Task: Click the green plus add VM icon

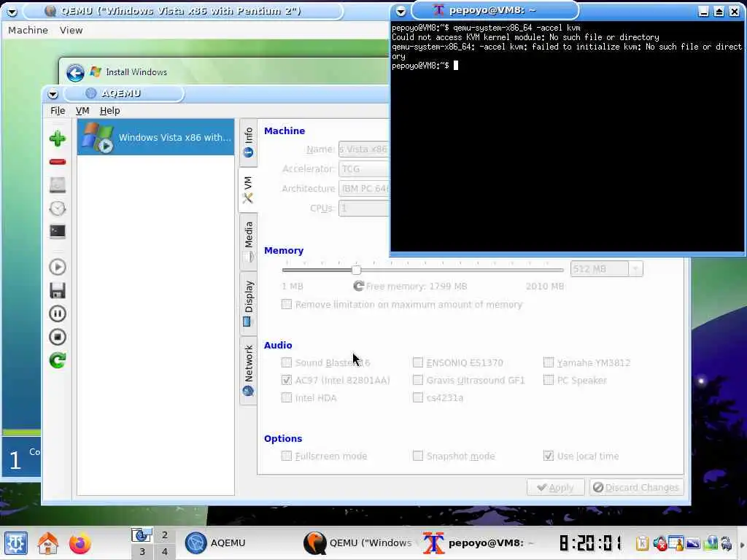Action: pyautogui.click(x=58, y=139)
